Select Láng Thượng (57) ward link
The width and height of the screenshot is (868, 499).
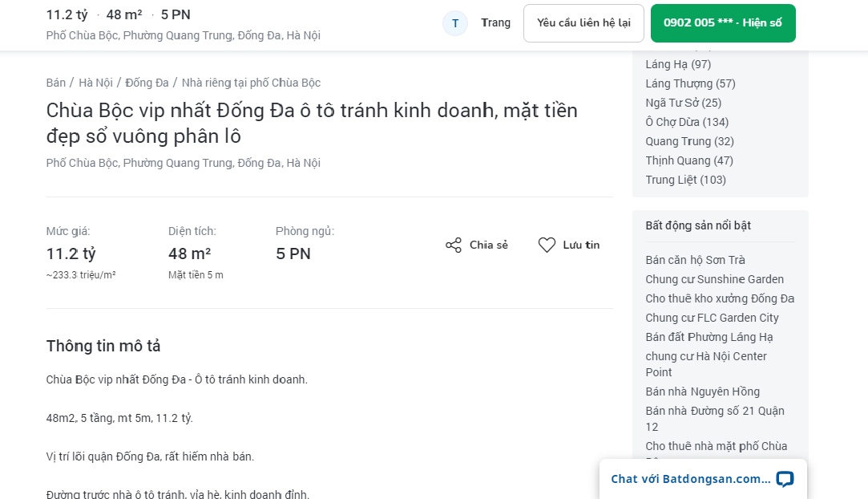coord(690,83)
